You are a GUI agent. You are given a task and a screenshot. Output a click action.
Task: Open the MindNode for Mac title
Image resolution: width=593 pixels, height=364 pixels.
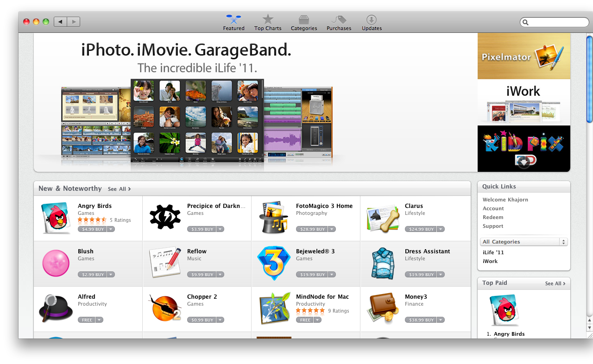pyautogui.click(x=322, y=296)
